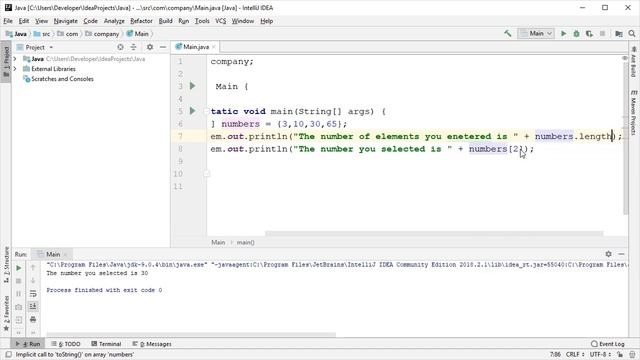The height and width of the screenshot is (360, 640).
Task: Toggle the Favorites side tab
Action: coord(6,313)
